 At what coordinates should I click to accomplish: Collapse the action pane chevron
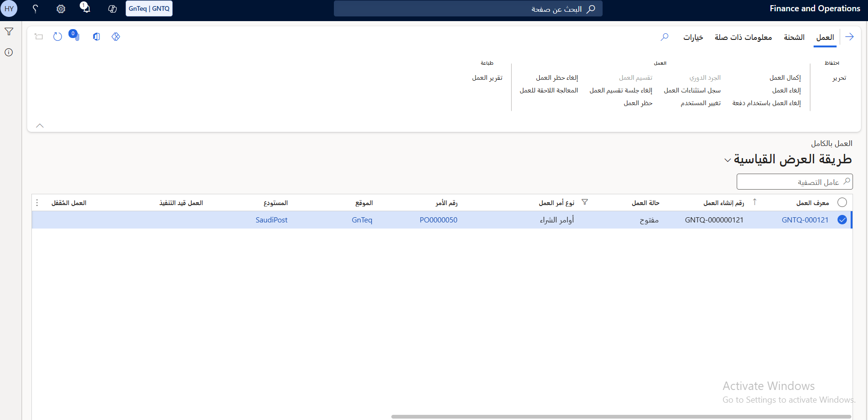click(x=40, y=125)
